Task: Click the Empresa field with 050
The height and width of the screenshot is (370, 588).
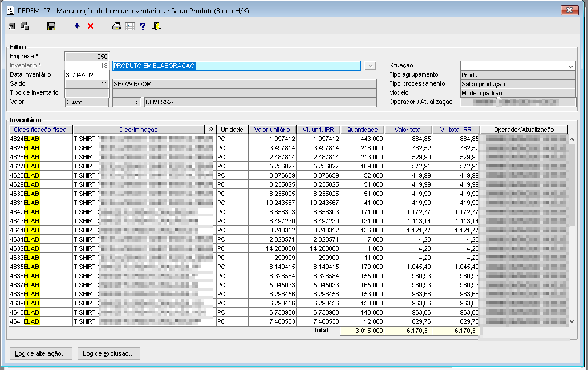Action: [87, 57]
